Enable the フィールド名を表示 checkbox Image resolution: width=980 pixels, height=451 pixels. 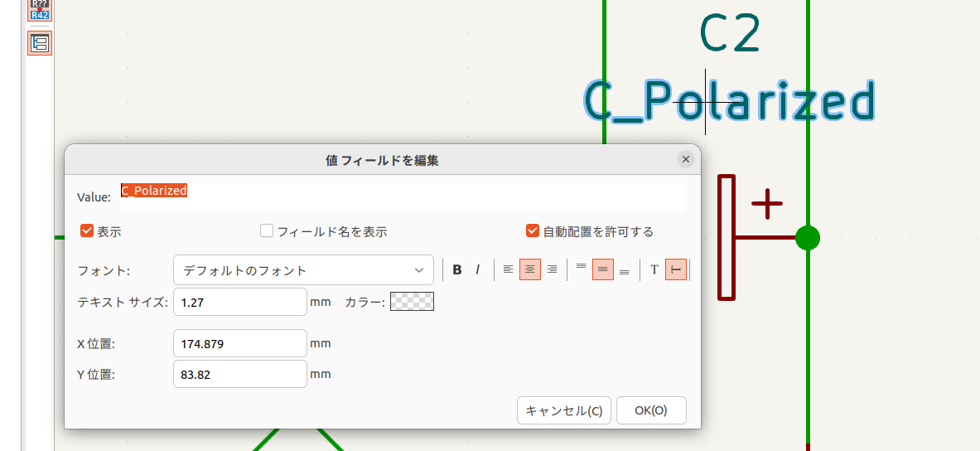pyautogui.click(x=267, y=231)
